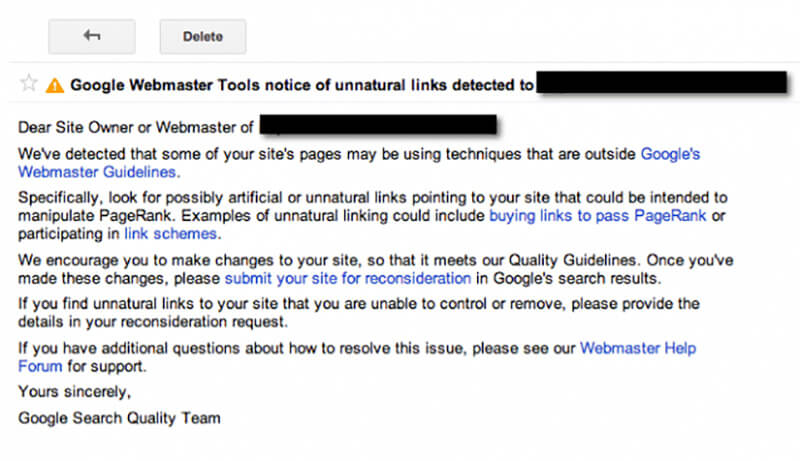Screen dimensions: 800x461
Task: Click submit your site for reconsideration link
Action: click(347, 278)
